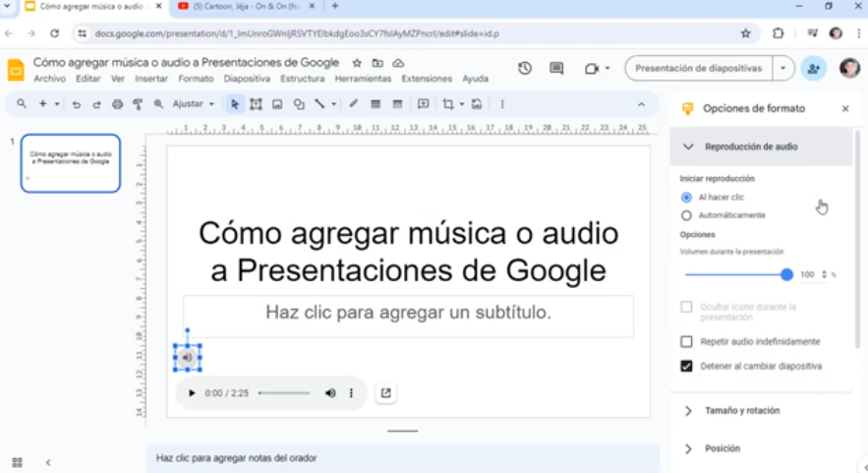This screenshot has width=868, height=473.
Task: Click the add comment toolbar icon
Action: [424, 104]
